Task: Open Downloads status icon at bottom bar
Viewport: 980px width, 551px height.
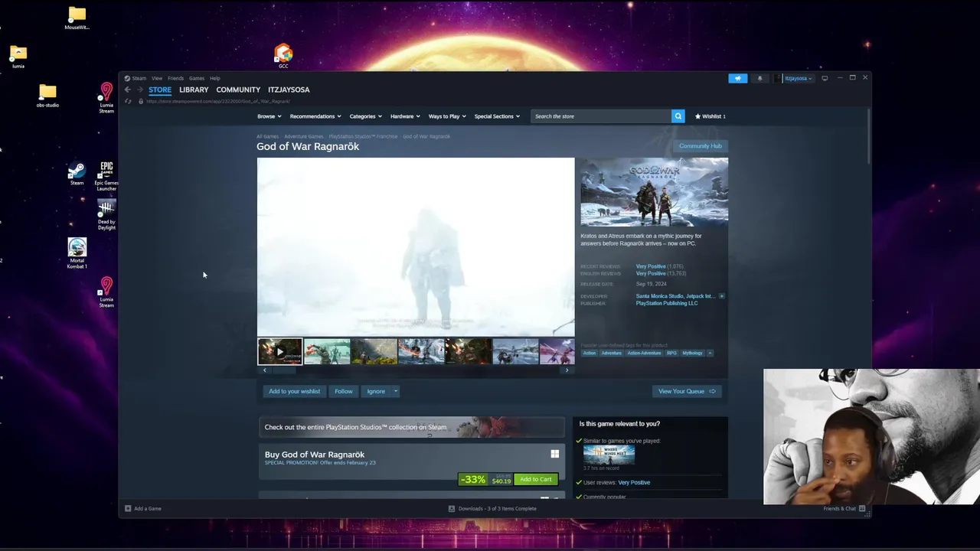Action: pyautogui.click(x=451, y=508)
